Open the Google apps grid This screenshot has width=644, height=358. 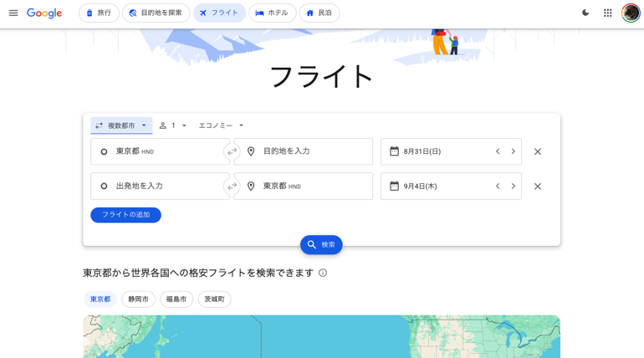[x=608, y=13]
